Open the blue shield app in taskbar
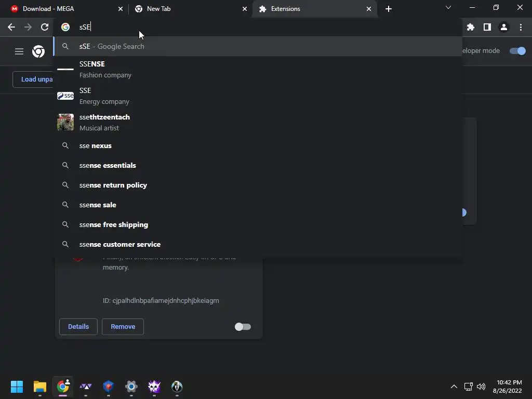 pyautogui.click(x=108, y=387)
